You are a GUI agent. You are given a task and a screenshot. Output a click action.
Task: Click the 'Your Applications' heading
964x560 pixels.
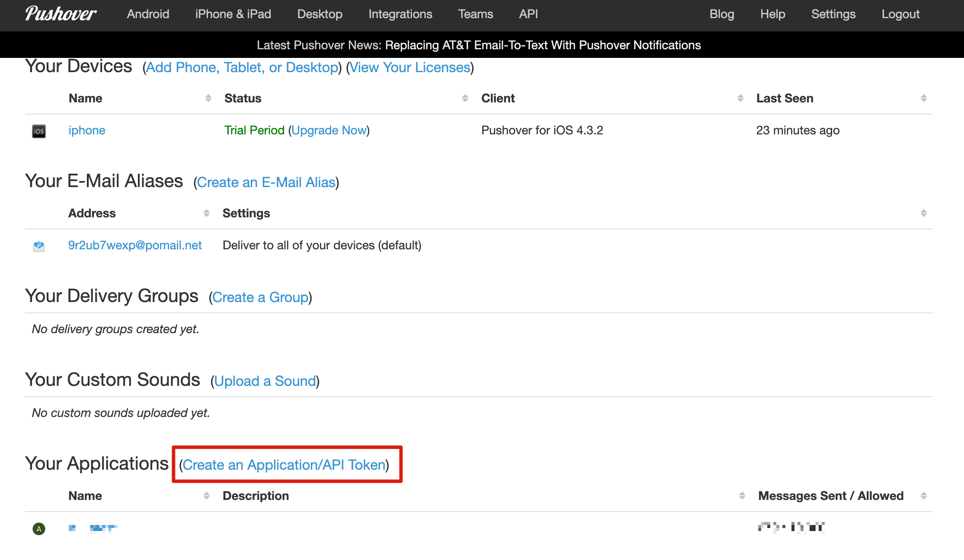[x=97, y=463]
